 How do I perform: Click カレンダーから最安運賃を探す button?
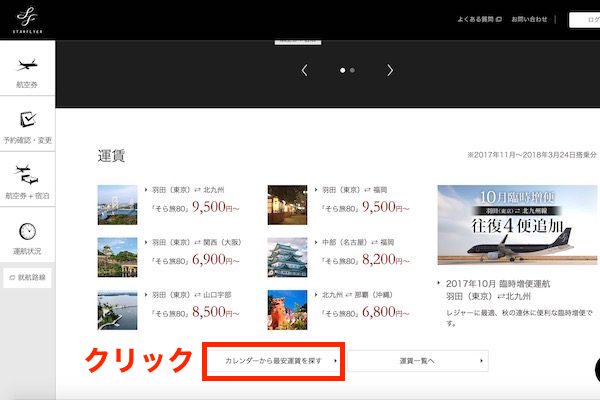[274, 361]
